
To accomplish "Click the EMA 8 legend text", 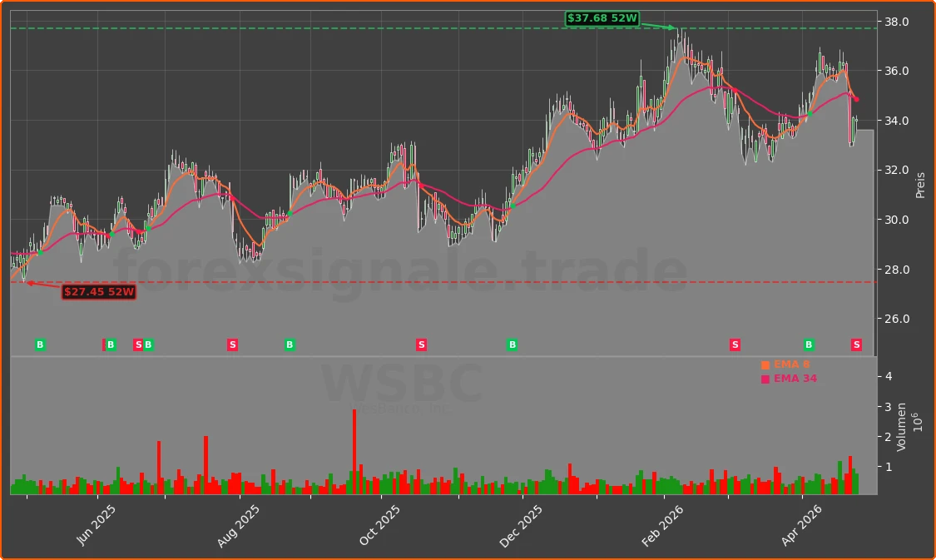I will click(x=791, y=364).
